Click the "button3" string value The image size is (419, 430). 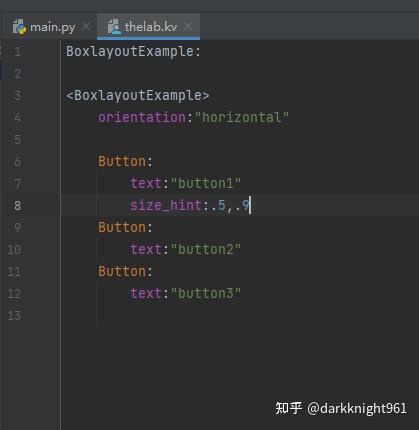(x=206, y=293)
